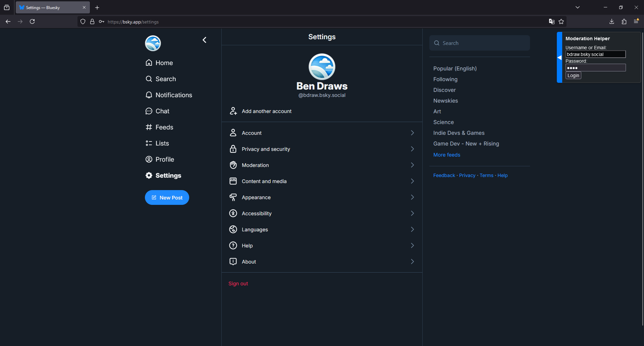This screenshot has width=644, height=346.
Task: Click Username or Email field in Moderation Helper
Action: [595, 54]
